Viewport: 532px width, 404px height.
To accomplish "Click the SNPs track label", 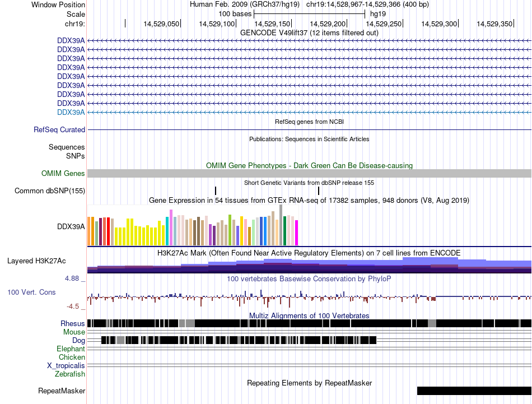I will click(x=76, y=156).
